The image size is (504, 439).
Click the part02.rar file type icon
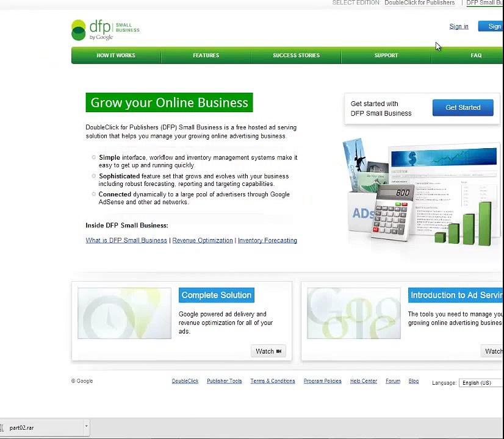[2, 428]
